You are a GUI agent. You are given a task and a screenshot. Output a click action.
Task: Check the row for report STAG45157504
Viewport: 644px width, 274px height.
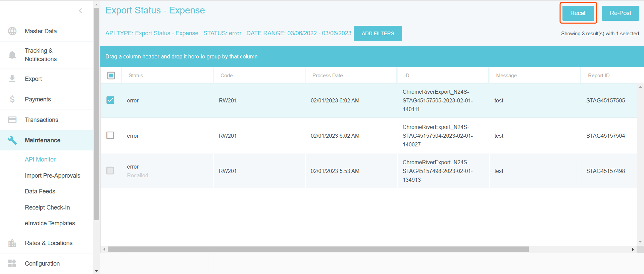tap(110, 136)
